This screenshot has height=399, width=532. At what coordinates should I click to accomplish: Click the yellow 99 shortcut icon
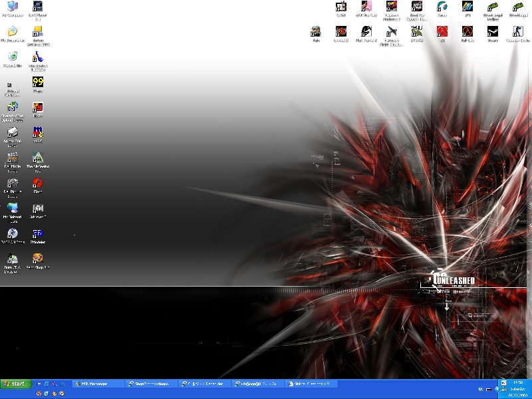38,82
